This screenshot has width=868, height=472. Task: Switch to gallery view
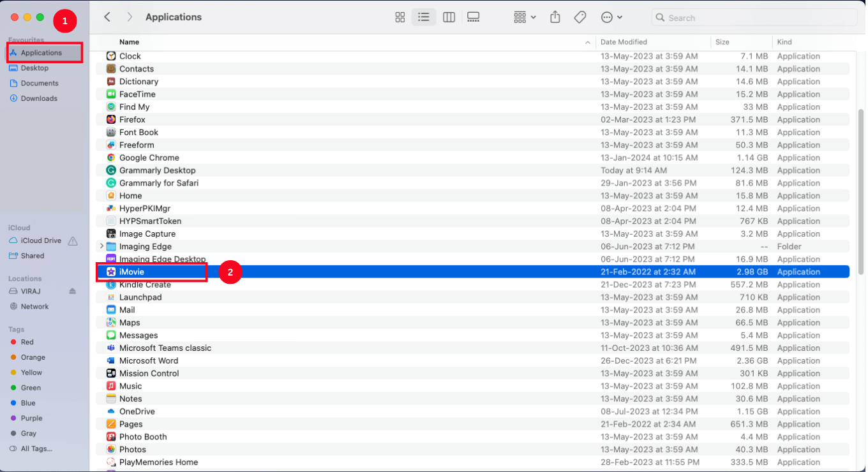(x=473, y=17)
